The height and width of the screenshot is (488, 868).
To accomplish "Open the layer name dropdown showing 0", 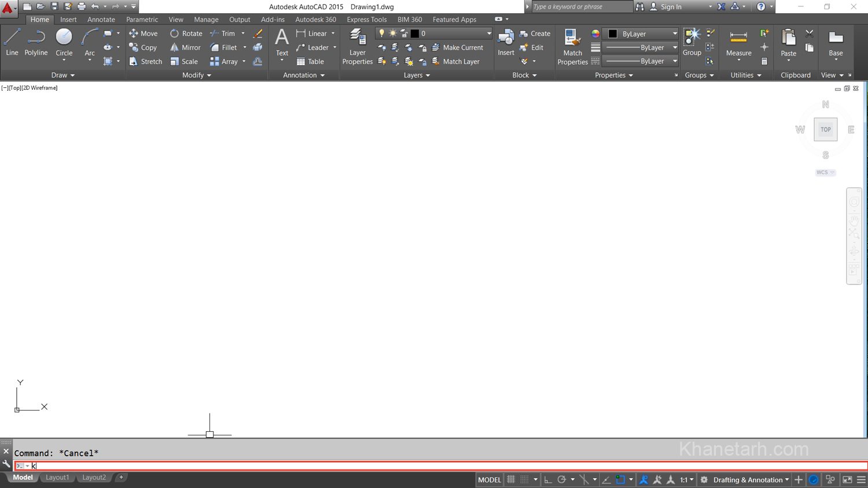I will (x=434, y=34).
